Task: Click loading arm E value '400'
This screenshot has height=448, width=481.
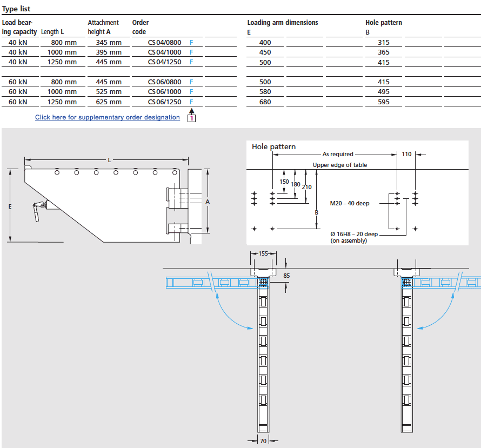Action: [265, 42]
